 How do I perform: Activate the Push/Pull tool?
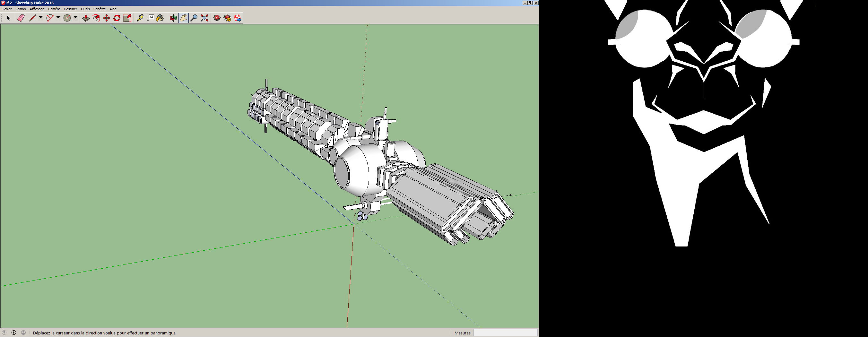(86, 18)
